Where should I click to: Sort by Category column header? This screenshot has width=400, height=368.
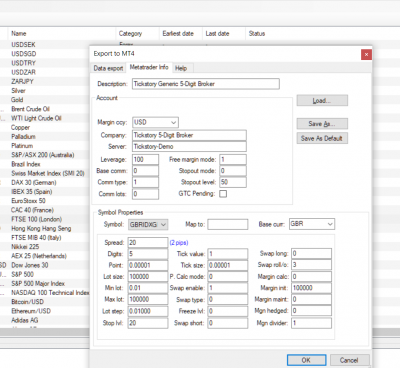point(137,33)
